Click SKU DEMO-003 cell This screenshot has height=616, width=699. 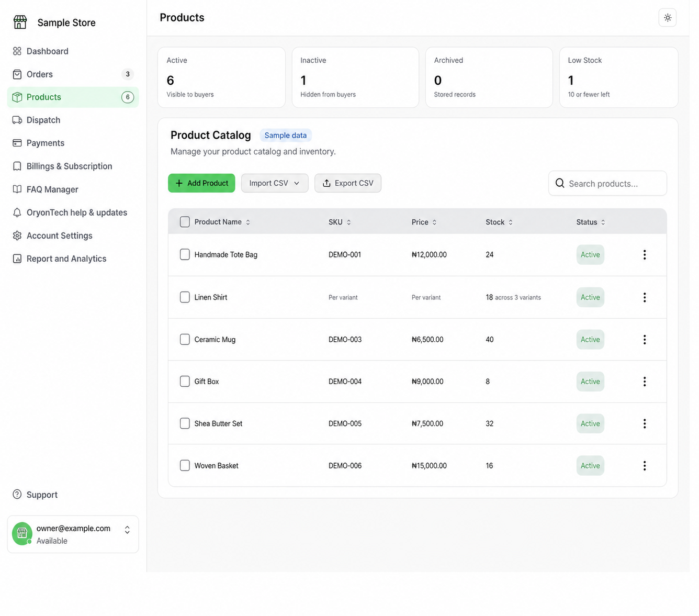[x=345, y=340]
